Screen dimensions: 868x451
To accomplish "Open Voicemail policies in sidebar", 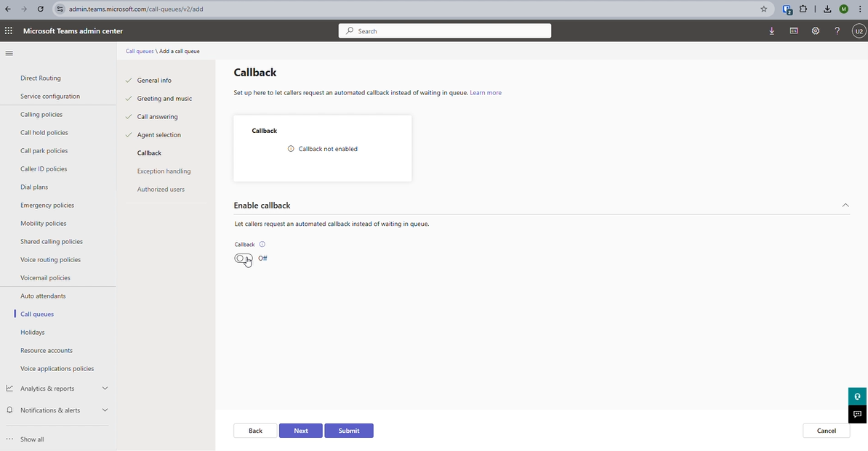I will (45, 278).
